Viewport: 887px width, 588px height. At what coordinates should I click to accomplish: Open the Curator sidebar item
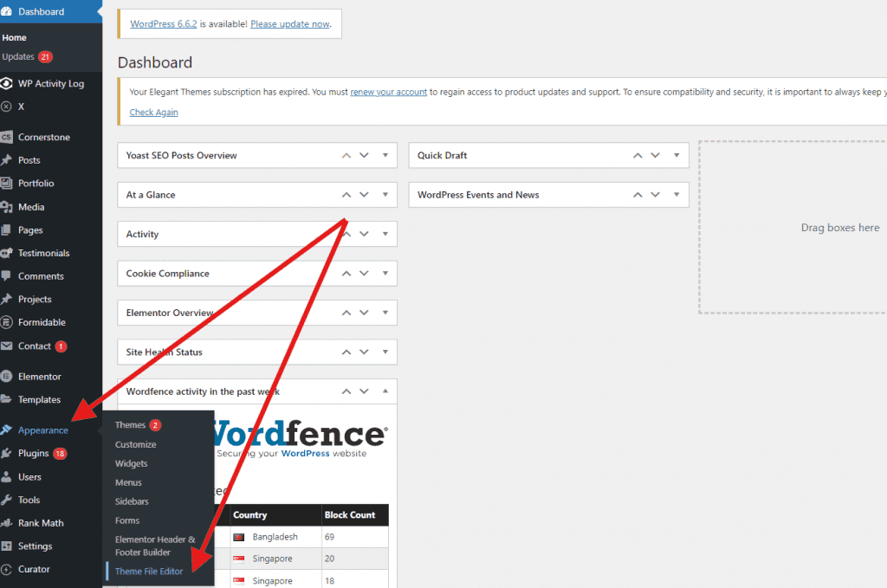tap(33, 569)
